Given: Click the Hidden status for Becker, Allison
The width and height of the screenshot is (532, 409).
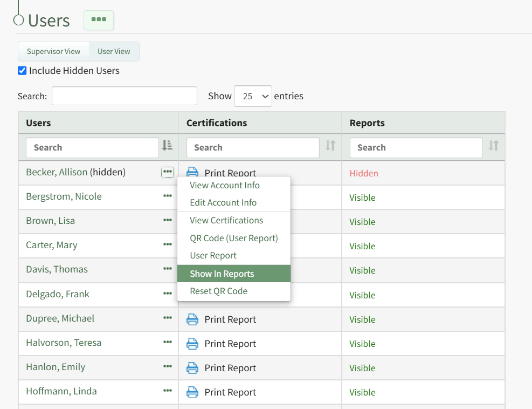Looking at the screenshot, I should pos(364,173).
